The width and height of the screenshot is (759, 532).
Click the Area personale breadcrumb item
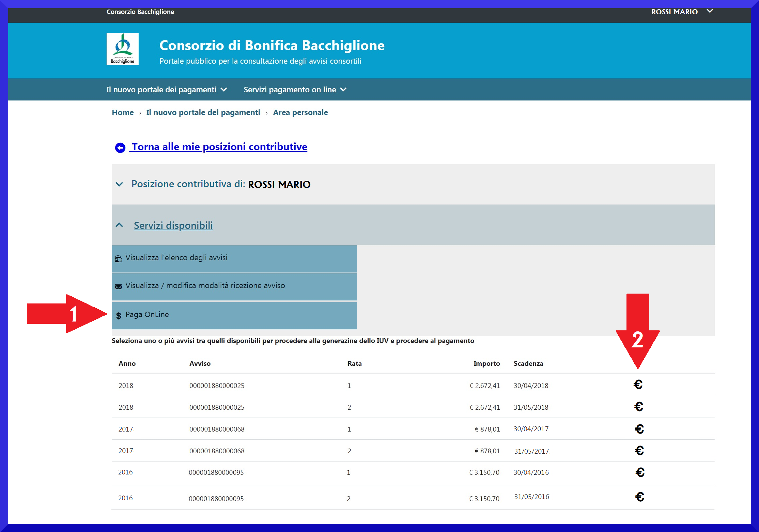[300, 112]
